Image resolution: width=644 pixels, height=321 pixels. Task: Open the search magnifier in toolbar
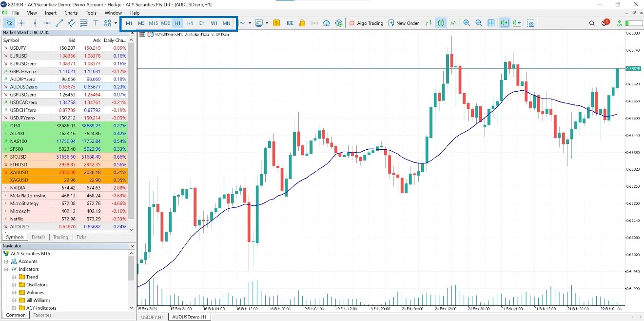pos(592,23)
